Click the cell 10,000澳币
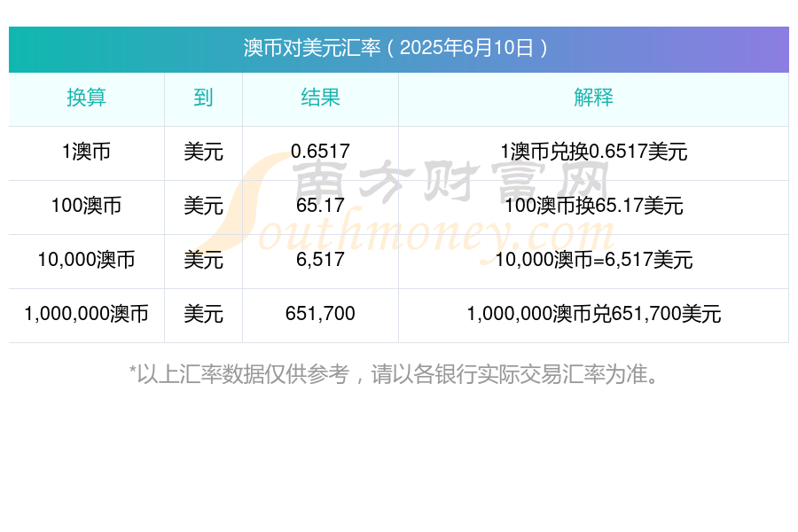This screenshot has width=798, height=532. coord(87,260)
